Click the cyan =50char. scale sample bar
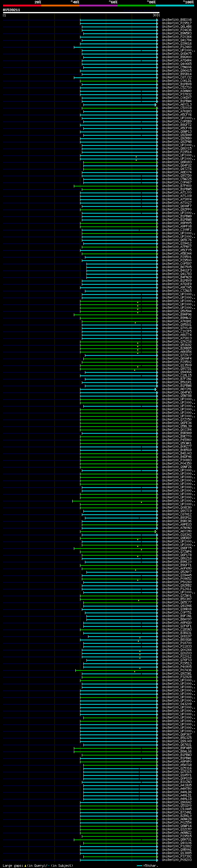Screen dimensions: 197x868 139,866
